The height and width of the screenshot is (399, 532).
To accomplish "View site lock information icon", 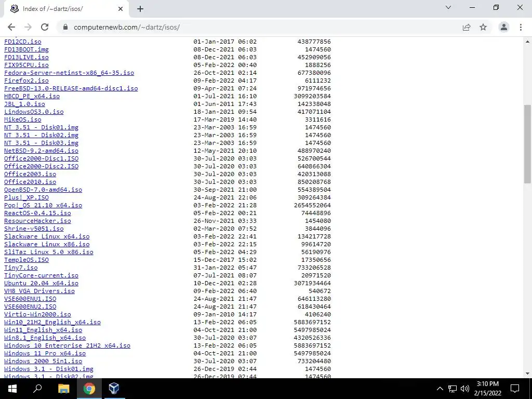I will coord(65,27).
